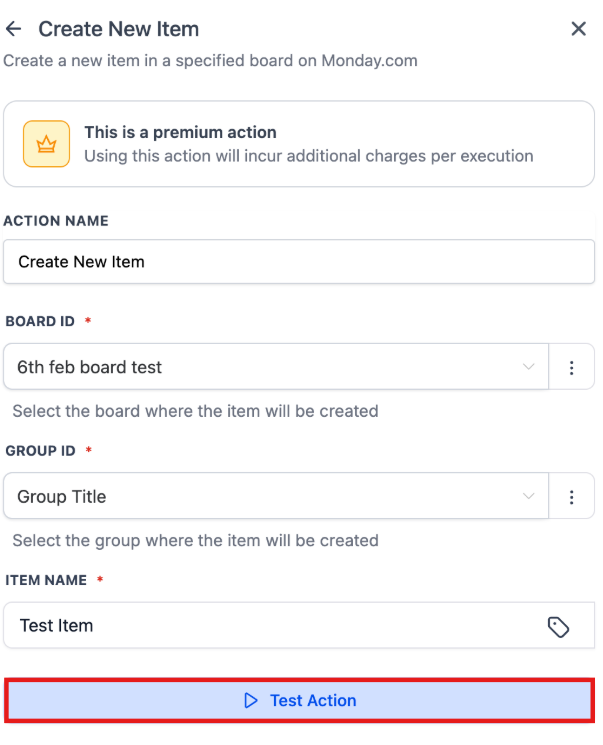
Task: Click the 'Select the board' helper text
Action: pyautogui.click(x=195, y=411)
